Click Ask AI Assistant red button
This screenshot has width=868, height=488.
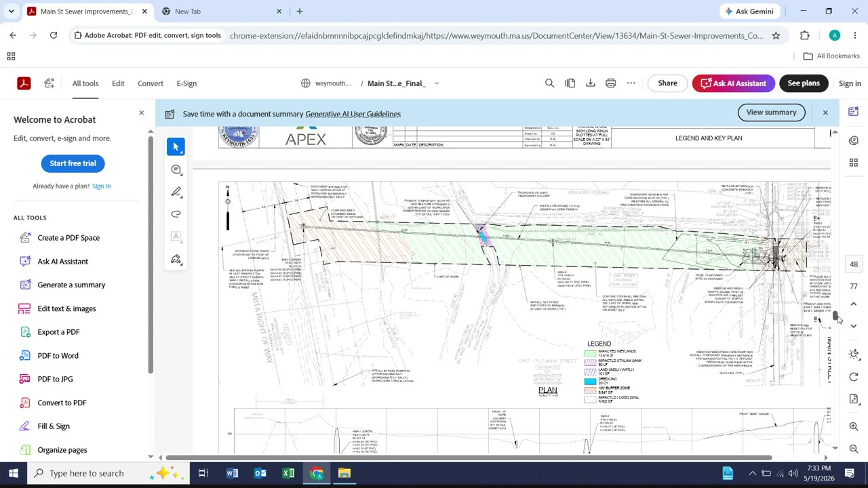733,83
